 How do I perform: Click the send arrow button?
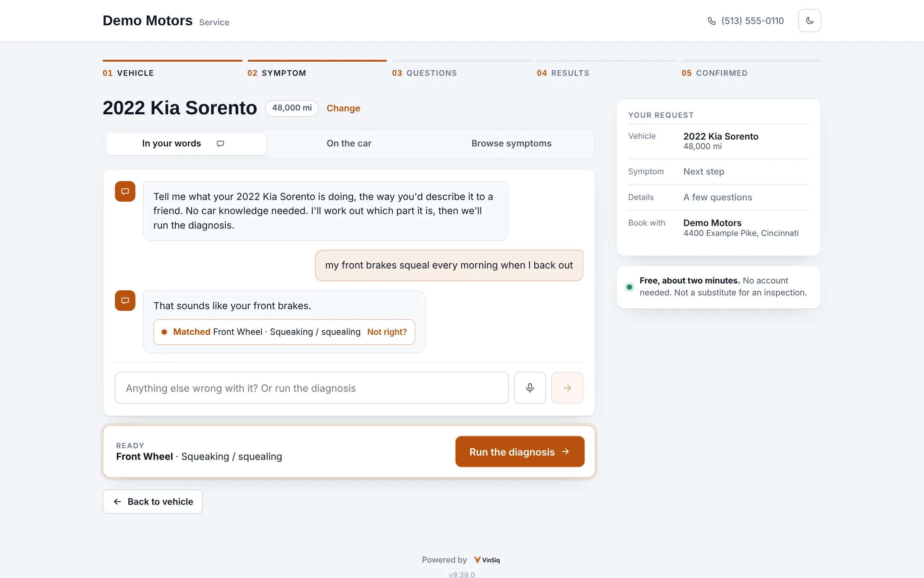coord(567,388)
